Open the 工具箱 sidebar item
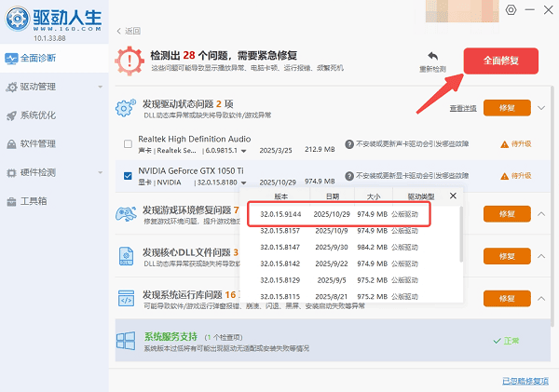 click(x=54, y=201)
